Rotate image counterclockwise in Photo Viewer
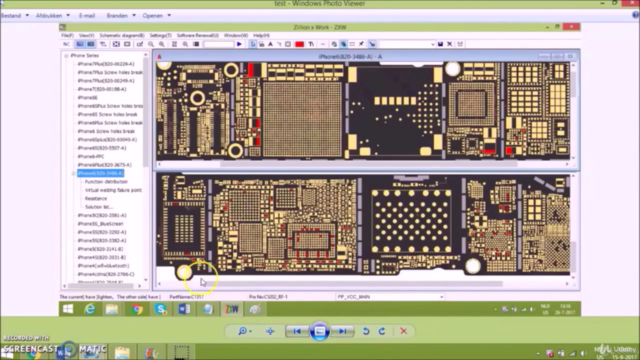The image size is (640, 360). click(x=366, y=331)
